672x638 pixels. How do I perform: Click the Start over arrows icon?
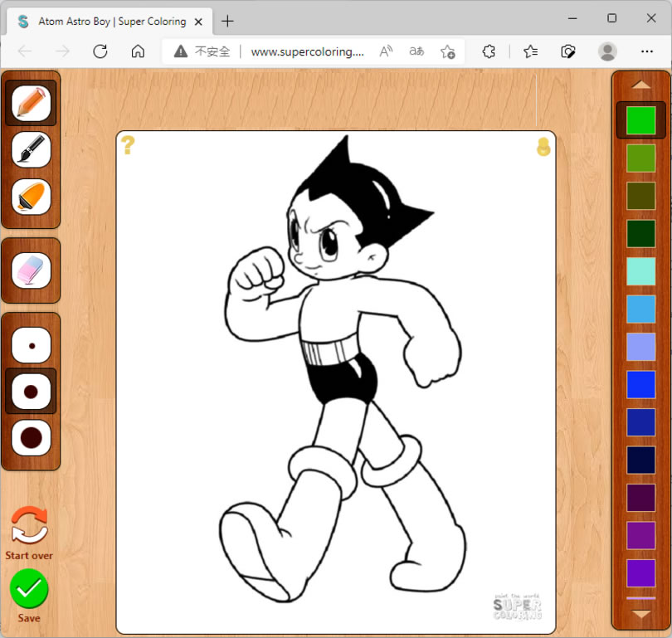coord(29,525)
